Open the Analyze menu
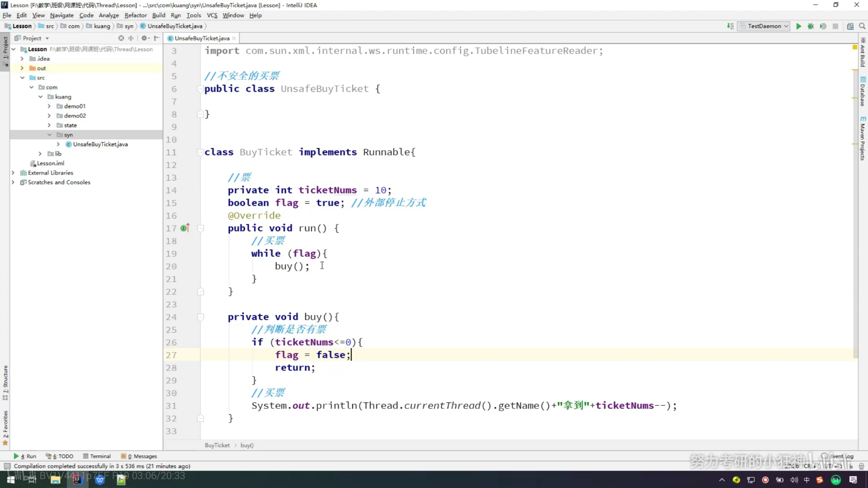Image resolution: width=868 pixels, height=488 pixels. pos(109,15)
